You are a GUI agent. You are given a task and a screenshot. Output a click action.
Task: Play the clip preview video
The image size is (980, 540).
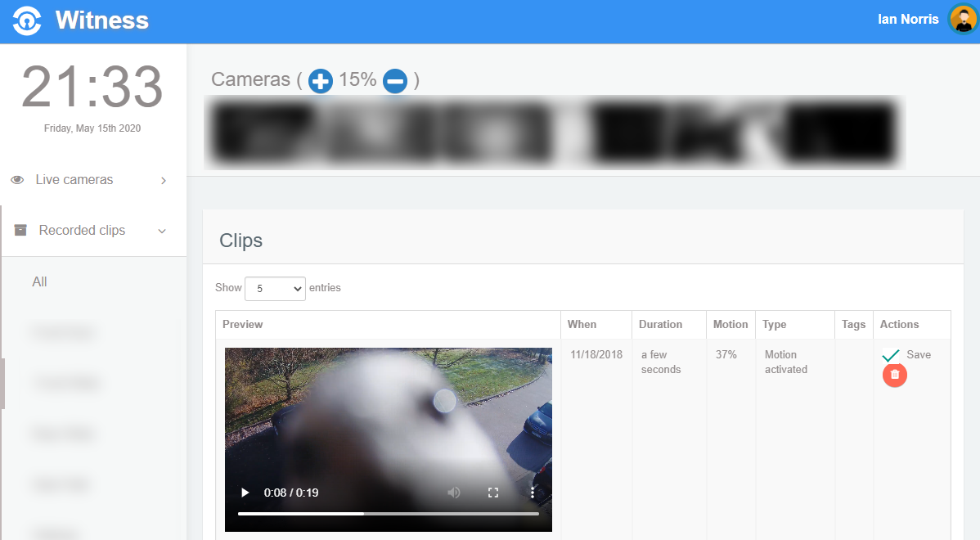click(x=245, y=493)
